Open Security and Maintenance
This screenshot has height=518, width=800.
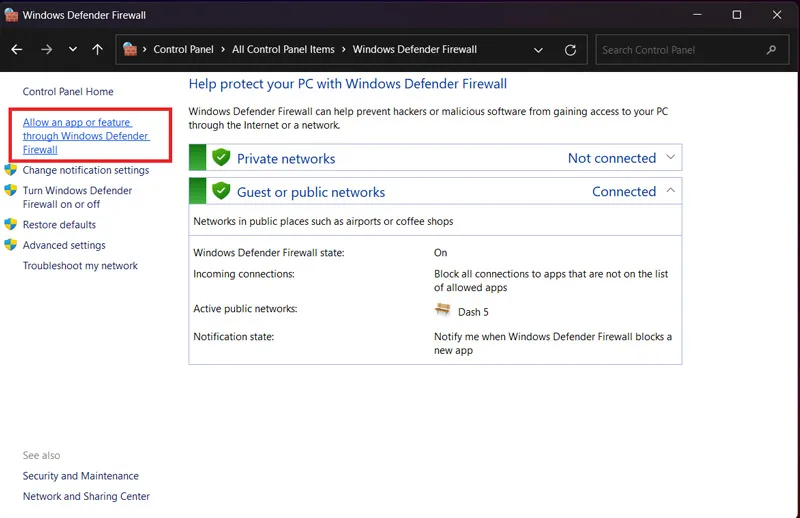click(x=81, y=476)
